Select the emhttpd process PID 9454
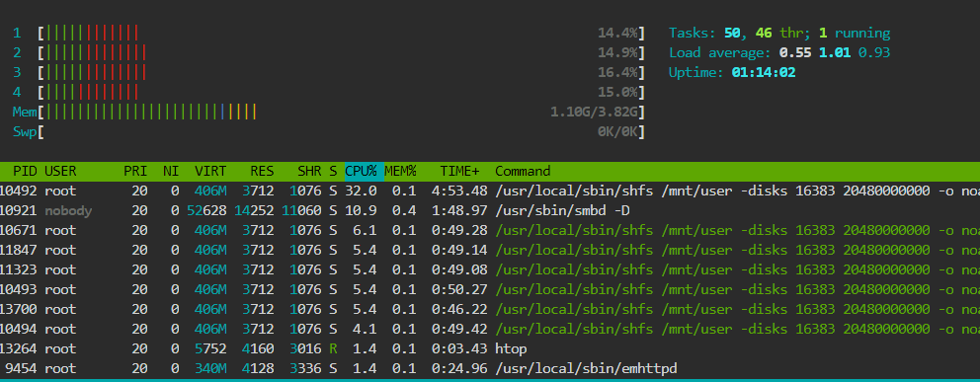The image size is (980, 382). 490,368
